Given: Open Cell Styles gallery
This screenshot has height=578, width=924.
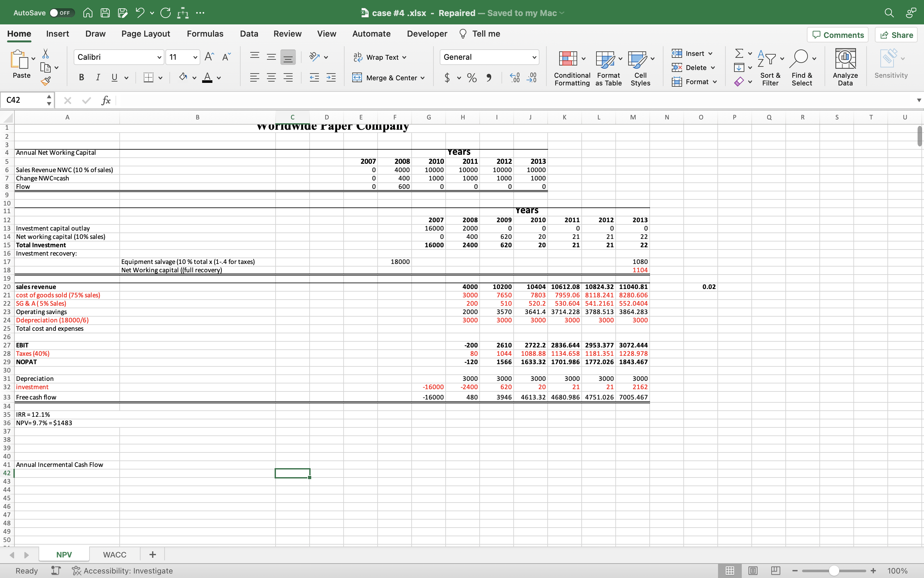Looking at the screenshot, I should 640,68.
